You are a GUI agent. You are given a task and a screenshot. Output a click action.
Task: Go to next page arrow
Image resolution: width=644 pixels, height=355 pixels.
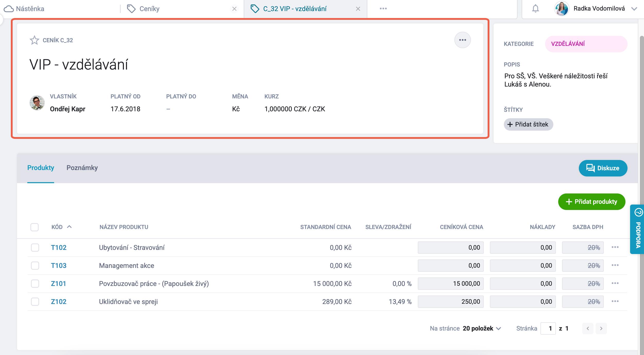601,328
